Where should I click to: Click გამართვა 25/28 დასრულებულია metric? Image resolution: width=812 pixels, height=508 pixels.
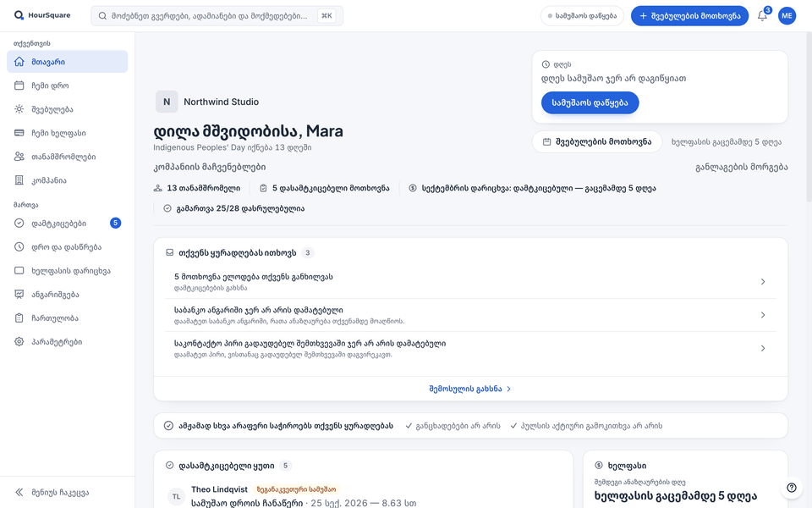pyautogui.click(x=234, y=208)
